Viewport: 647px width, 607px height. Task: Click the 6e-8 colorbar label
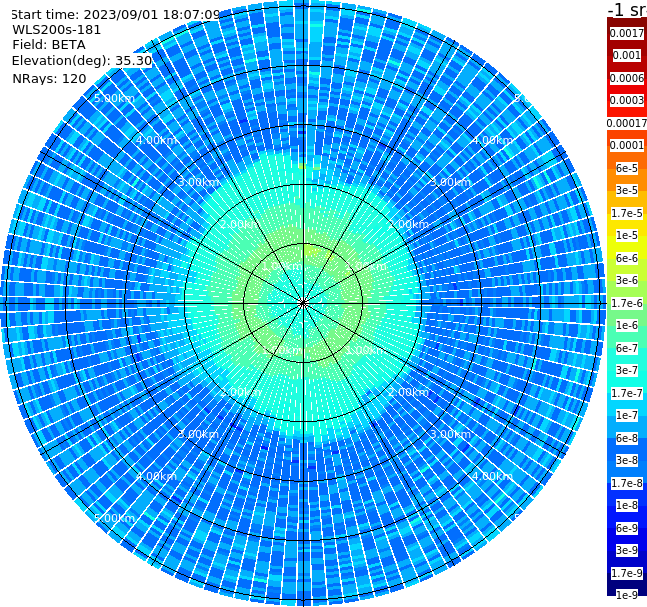(627, 438)
